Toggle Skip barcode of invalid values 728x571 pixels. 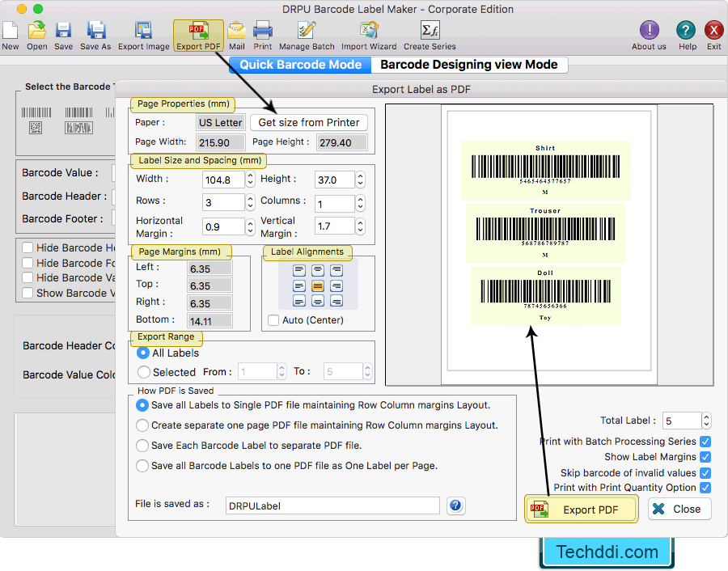tap(705, 473)
